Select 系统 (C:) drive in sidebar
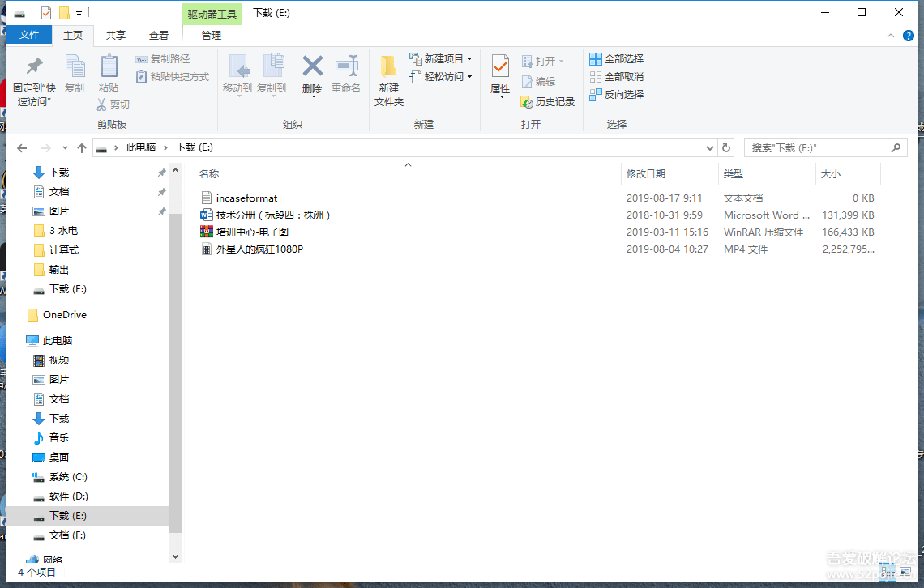 click(60, 477)
